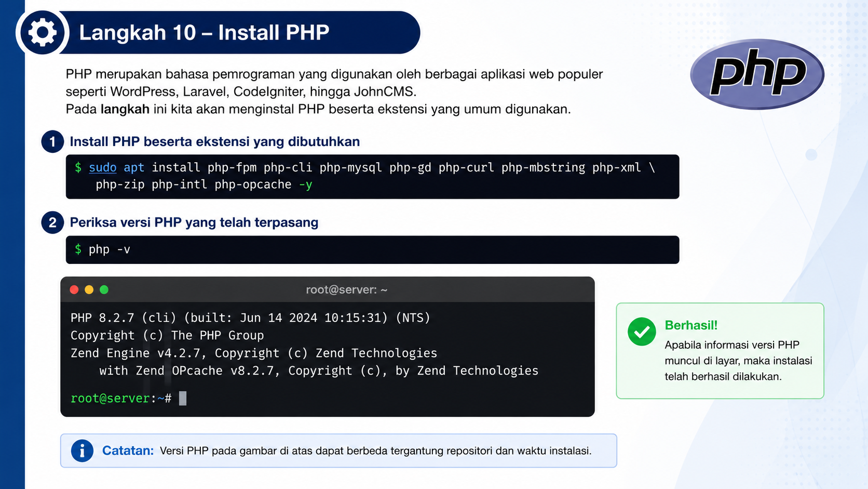Click the "Copyright (c) The PHP Group" line
This screenshot has width=868, height=489.
(167, 335)
